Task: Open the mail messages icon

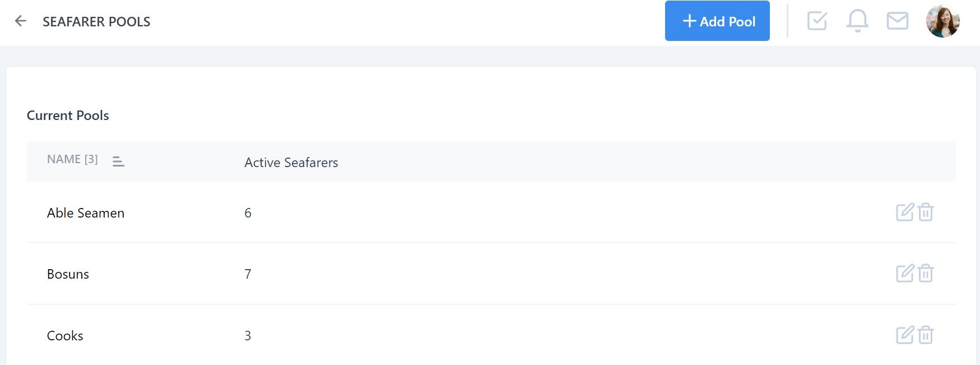Action: pos(898,21)
